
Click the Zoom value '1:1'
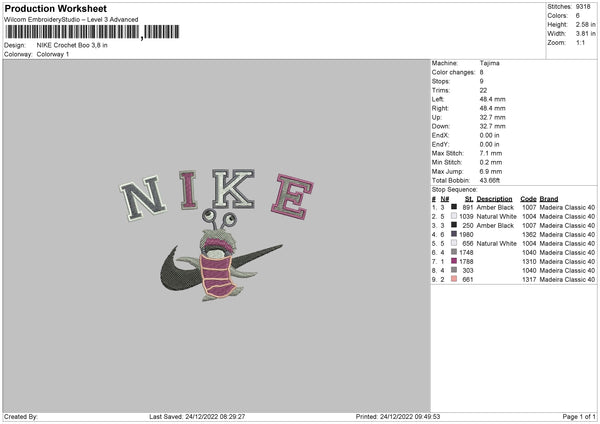(580, 42)
